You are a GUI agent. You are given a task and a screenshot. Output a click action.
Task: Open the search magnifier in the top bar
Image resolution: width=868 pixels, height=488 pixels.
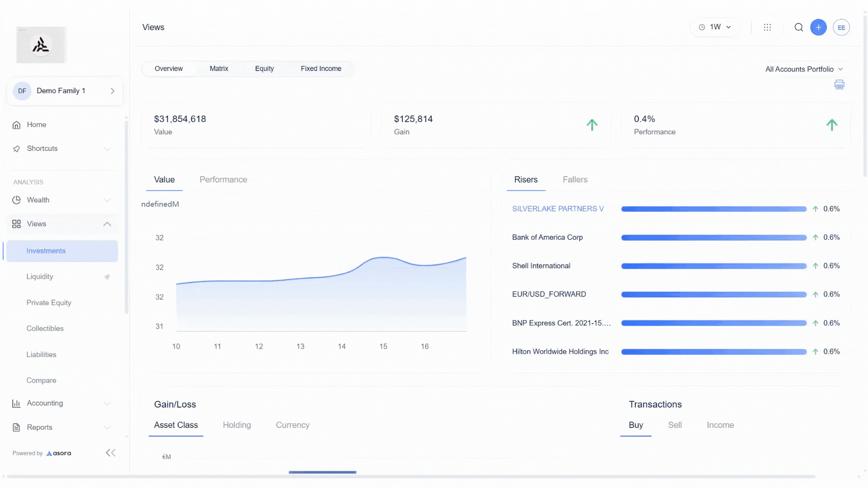798,27
